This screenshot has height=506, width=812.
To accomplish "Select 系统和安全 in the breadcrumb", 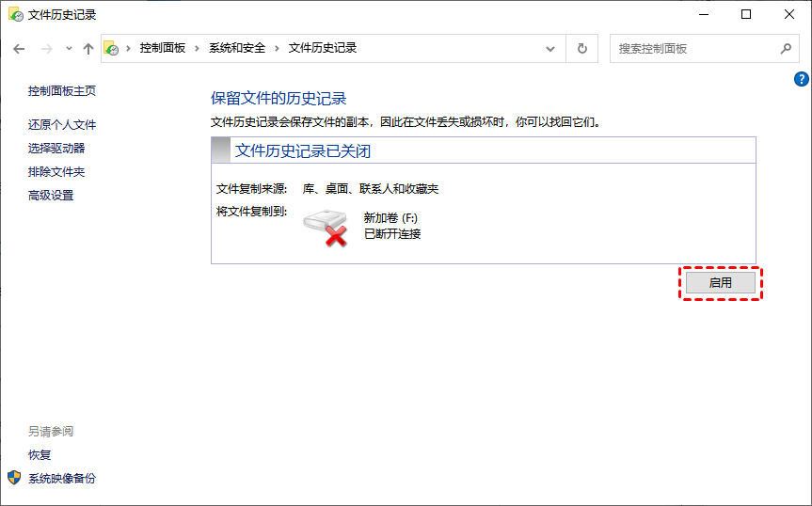I will tap(237, 48).
